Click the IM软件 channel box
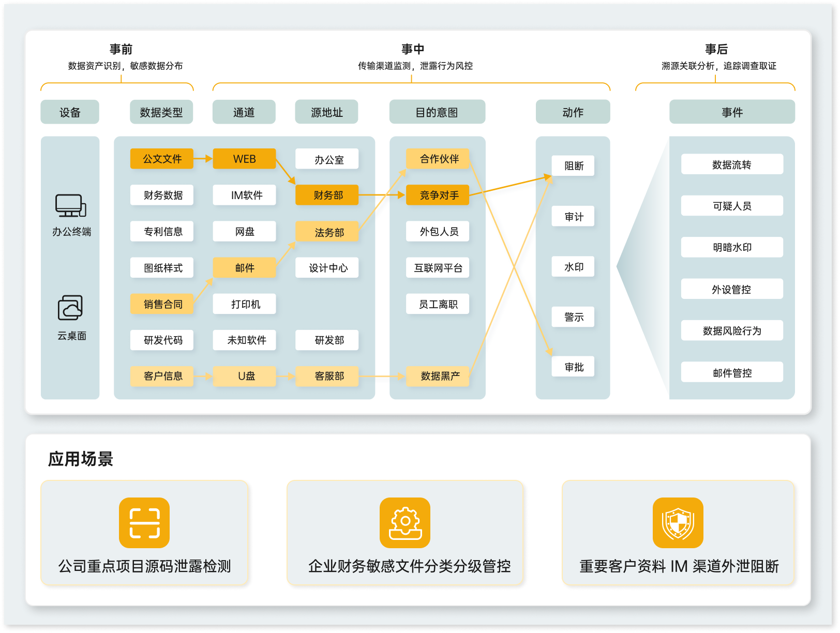 tap(245, 195)
